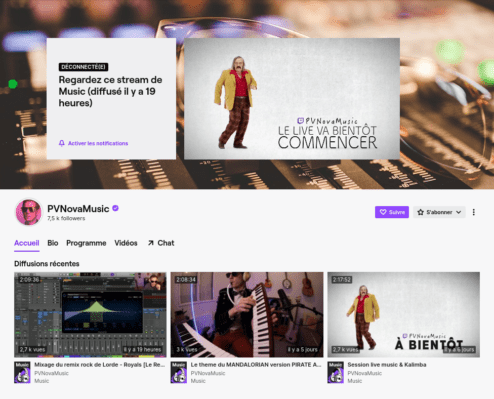Open the Programme tab
The image size is (494, 399).
tap(86, 243)
